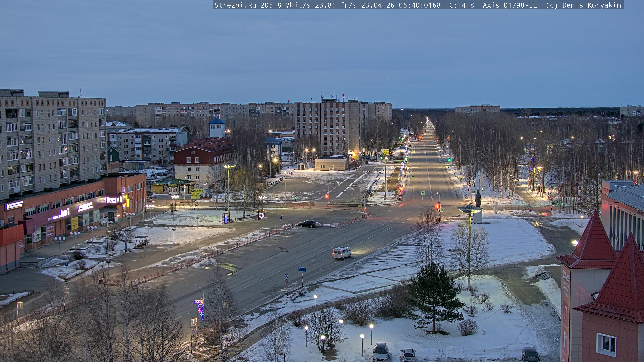Click the glowing ring photo-frame in the square
The width and height of the screenshot is (644, 362).
261,215
